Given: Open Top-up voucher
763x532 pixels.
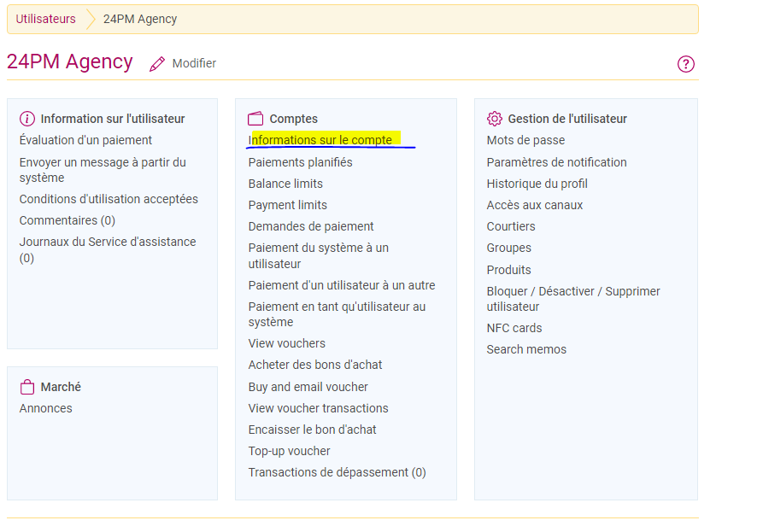Looking at the screenshot, I should tap(289, 451).
